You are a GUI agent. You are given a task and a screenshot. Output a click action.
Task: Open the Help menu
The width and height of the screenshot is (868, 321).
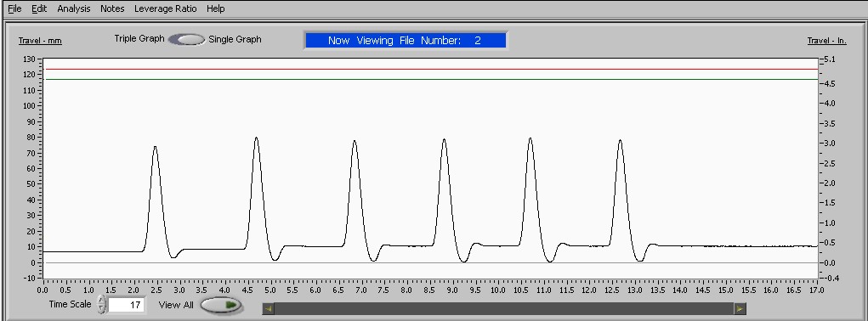click(x=215, y=8)
